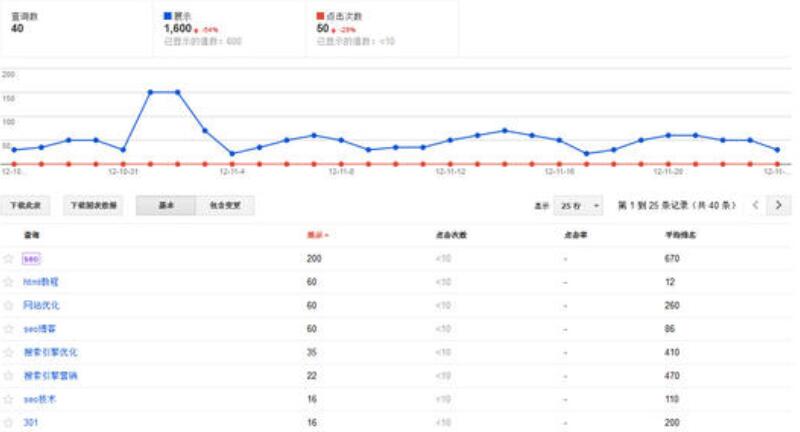
Task: Open the rows-per-page '25 行' dropdown
Action: [x=578, y=206]
